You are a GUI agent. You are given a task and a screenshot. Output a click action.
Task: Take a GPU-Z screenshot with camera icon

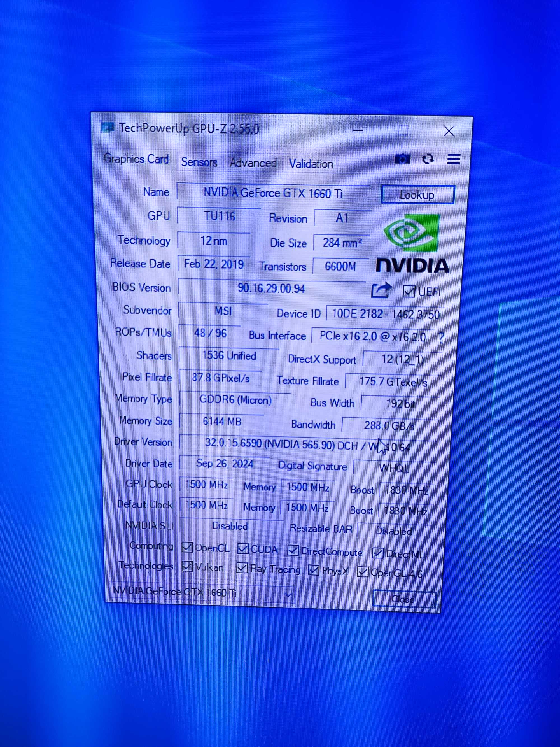click(402, 159)
